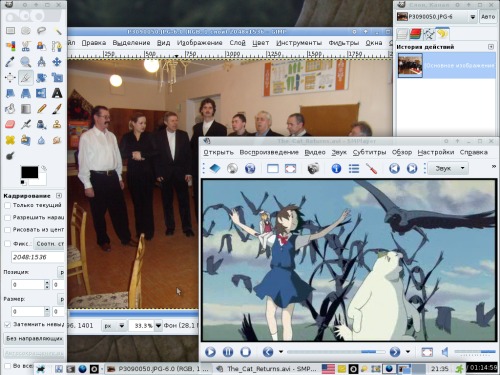The height and width of the screenshot is (375, 500).
Task: Open the 'Звук' dropdown in SMPlayer toolbar
Action: click(448, 168)
